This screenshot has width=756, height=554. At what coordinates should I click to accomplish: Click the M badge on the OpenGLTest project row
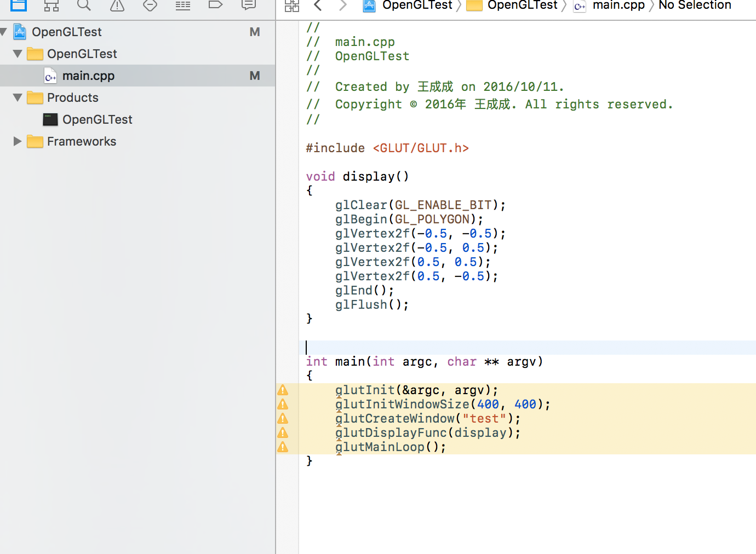point(255,32)
